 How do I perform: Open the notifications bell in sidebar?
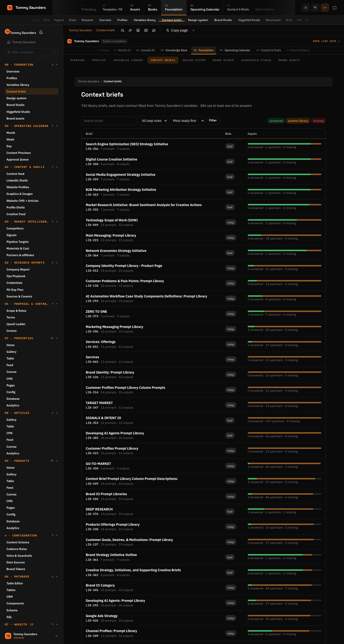tap(41, 32)
